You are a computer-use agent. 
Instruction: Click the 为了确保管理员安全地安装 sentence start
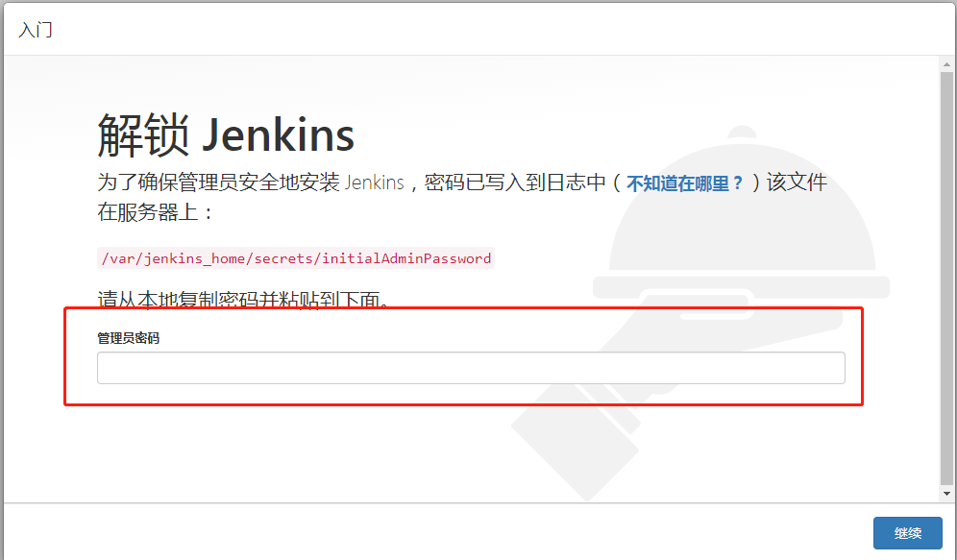tap(218, 183)
